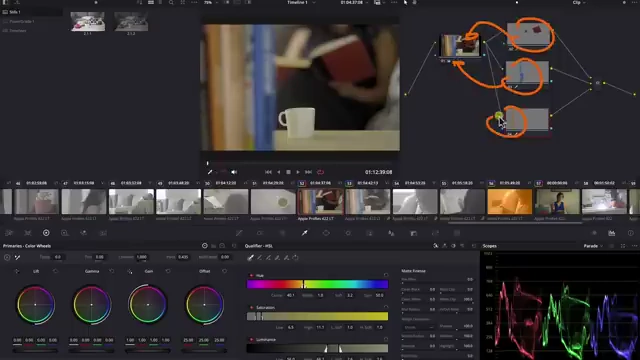Select the Timelines gallery album
The height and width of the screenshot is (360, 640).
point(18,31)
